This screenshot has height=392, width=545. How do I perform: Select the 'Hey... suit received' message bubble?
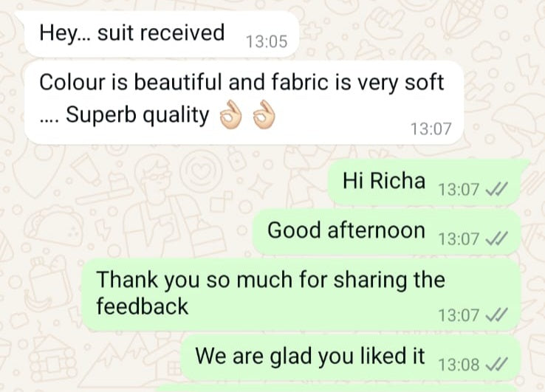[162, 34]
